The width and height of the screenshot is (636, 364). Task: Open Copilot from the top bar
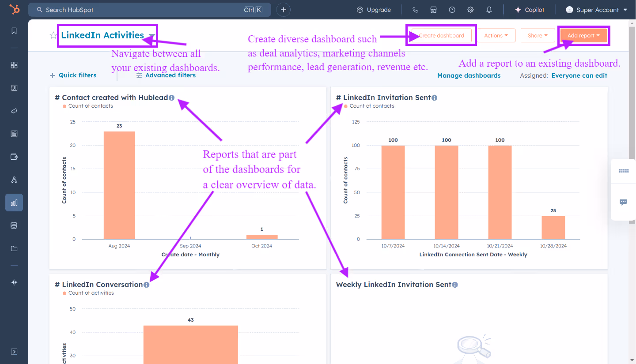click(x=529, y=9)
